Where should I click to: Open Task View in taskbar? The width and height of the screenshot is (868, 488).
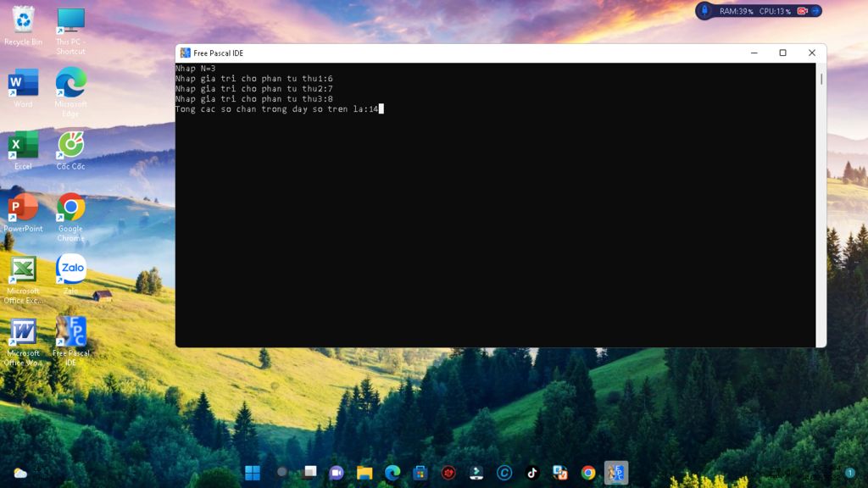pos(310,472)
